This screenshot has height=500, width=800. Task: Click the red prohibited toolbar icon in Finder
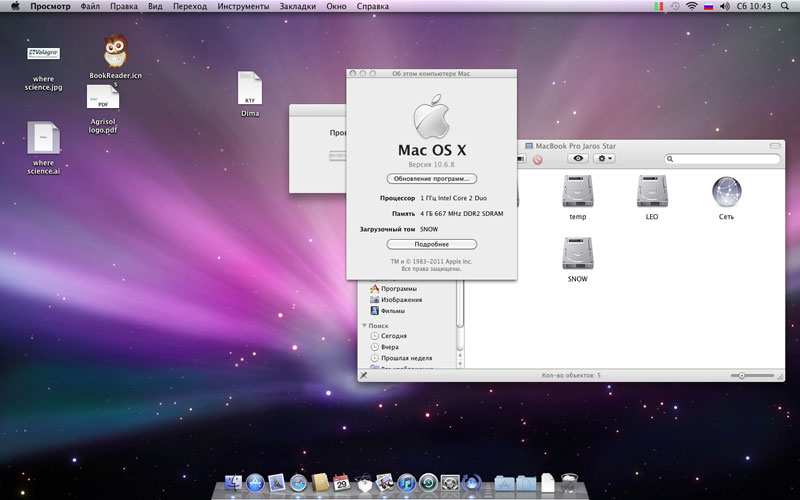tap(537, 160)
